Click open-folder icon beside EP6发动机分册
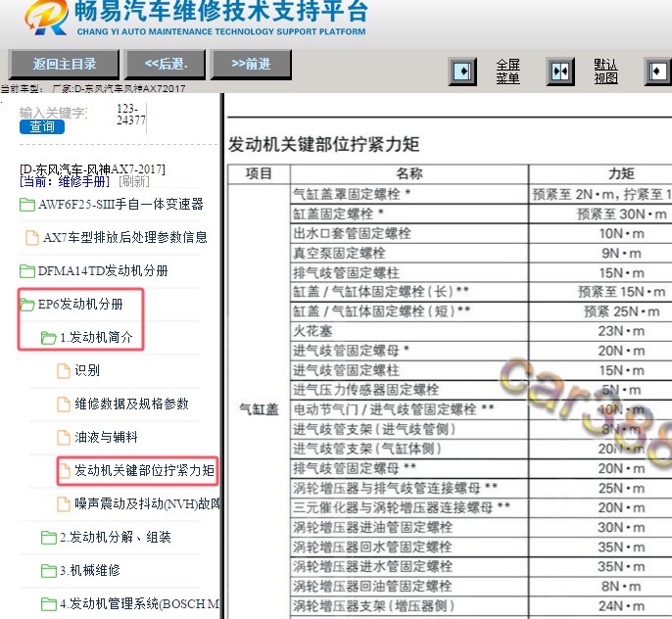672x619 pixels. (27, 305)
